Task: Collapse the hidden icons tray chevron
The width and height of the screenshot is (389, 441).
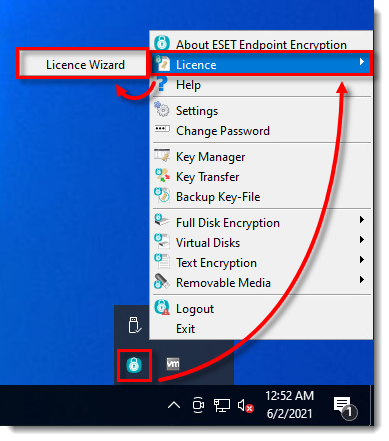Action: coord(174,405)
